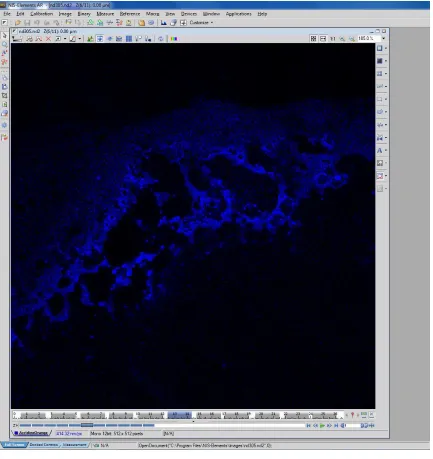This screenshot has width=433, height=459.
Task: Select the pointer arrow tool in the left toolbar
Action: 4,35
